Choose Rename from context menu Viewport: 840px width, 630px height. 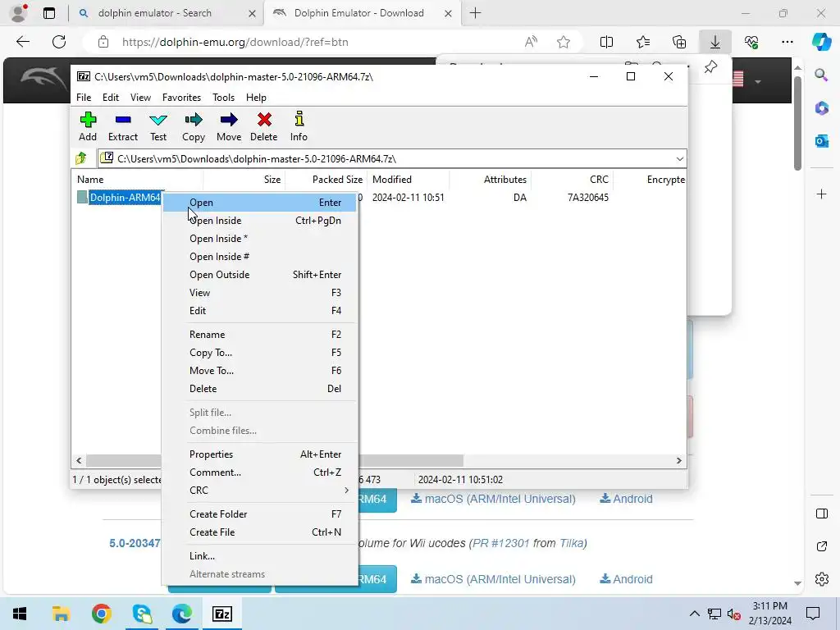tap(260, 335)
